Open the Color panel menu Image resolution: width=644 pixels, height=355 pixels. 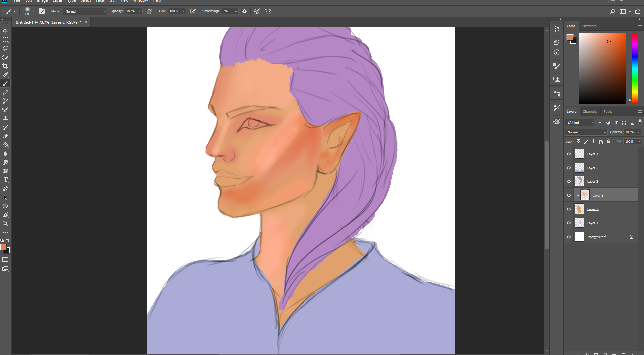[x=640, y=26]
